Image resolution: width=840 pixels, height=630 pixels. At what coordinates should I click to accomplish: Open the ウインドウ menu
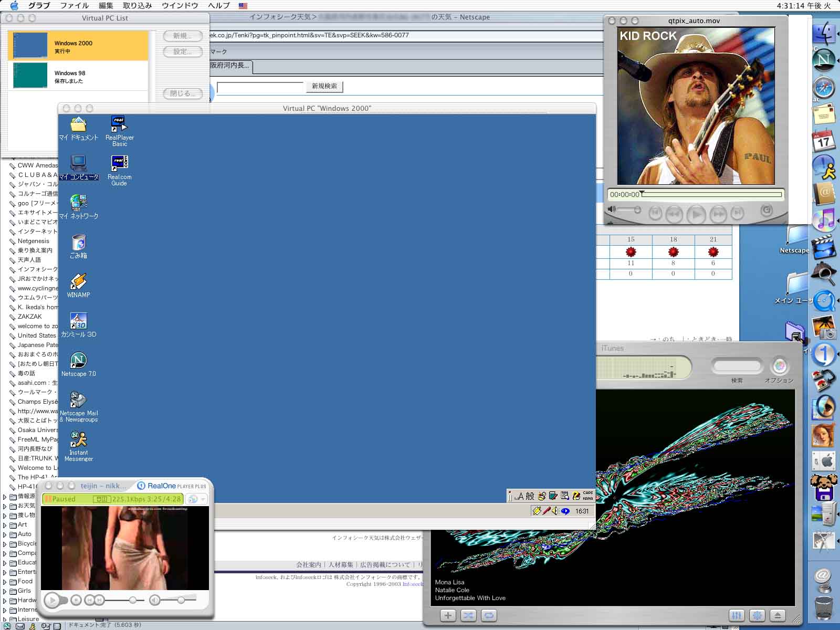pos(180,5)
